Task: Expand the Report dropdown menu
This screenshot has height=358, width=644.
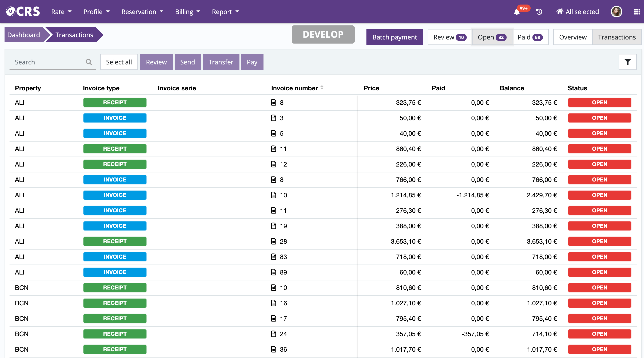Action: point(225,12)
